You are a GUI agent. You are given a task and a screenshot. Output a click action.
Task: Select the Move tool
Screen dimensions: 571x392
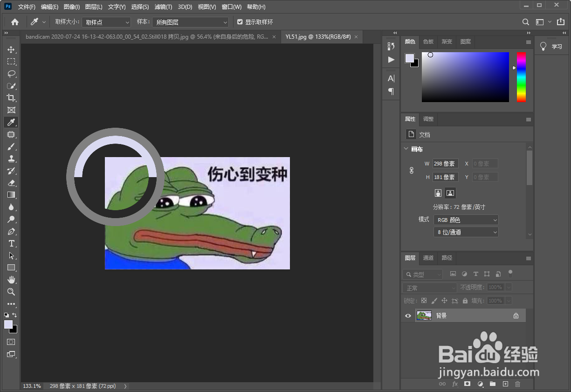11,49
